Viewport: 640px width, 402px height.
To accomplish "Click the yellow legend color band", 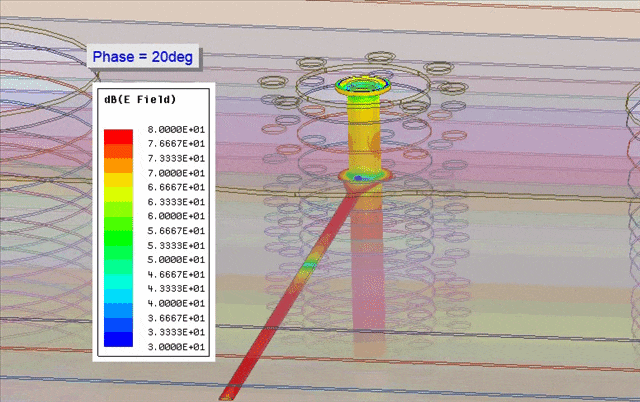I will [118, 180].
